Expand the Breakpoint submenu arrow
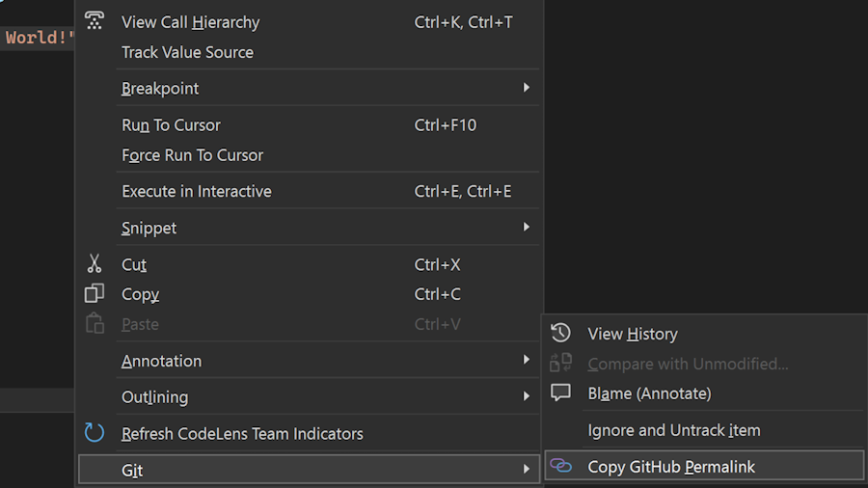This screenshot has height=488, width=868. 527,88
